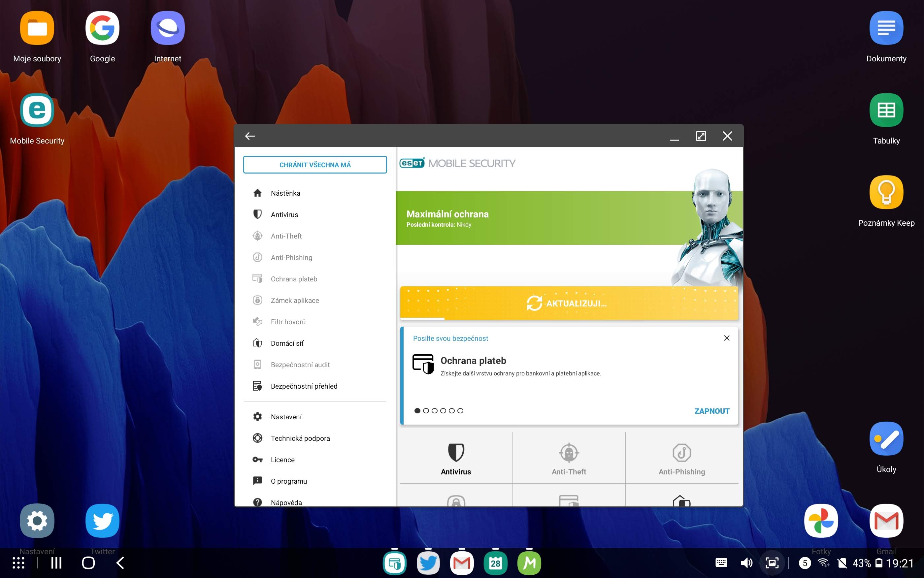Select sixth carousel page dot
Image resolution: width=924 pixels, height=578 pixels.
pos(460,410)
